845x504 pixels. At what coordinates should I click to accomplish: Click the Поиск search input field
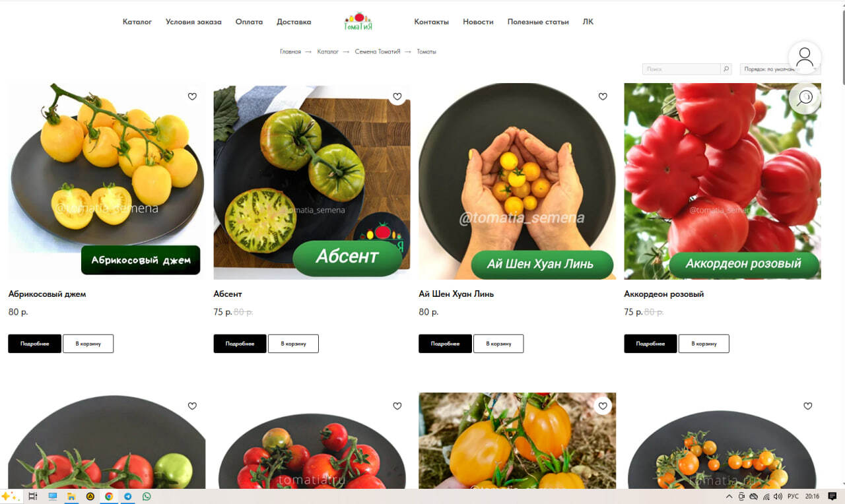[681, 69]
